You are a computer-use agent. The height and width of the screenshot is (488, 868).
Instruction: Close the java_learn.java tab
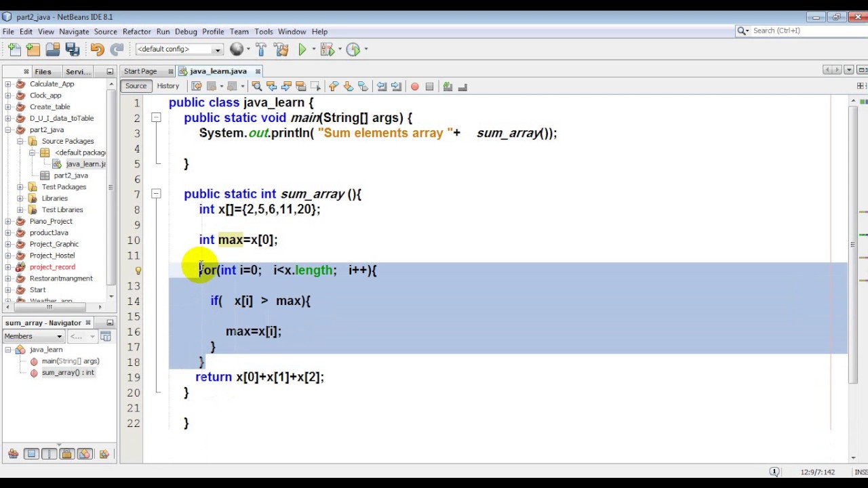[x=258, y=71]
